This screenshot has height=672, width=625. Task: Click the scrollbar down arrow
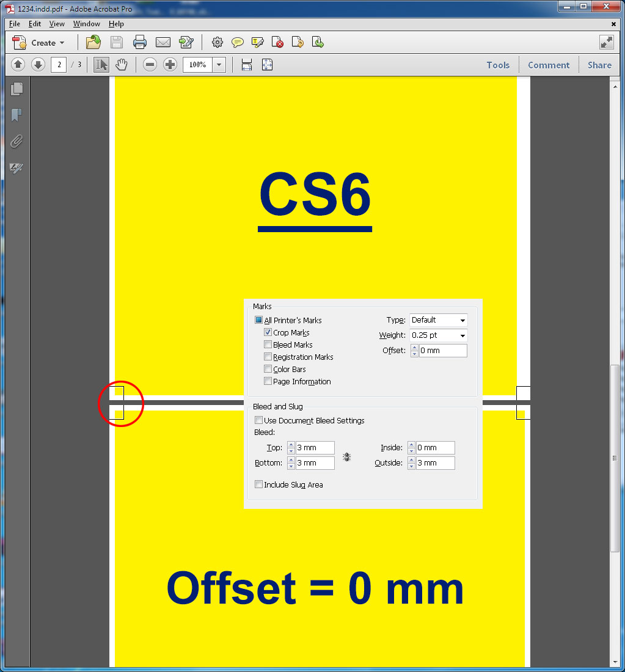tap(615, 663)
